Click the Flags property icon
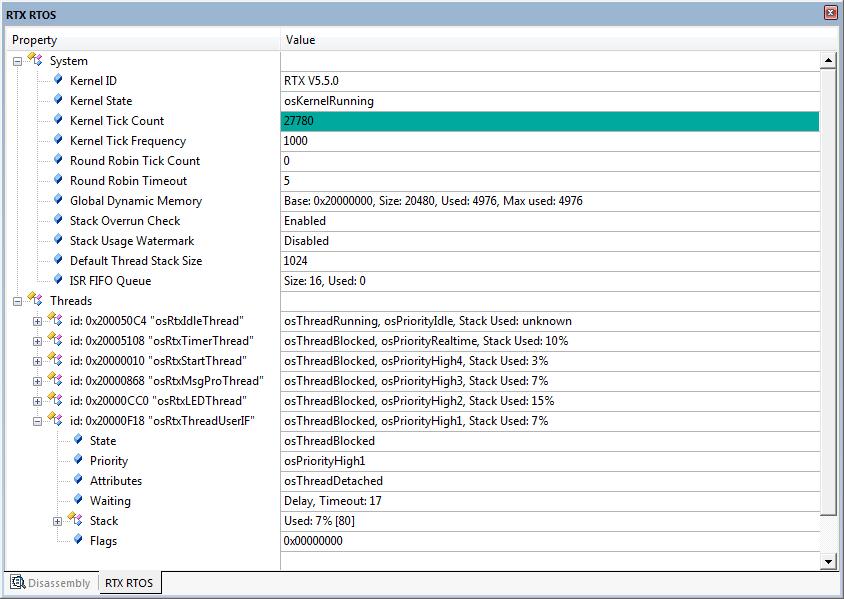 click(79, 541)
